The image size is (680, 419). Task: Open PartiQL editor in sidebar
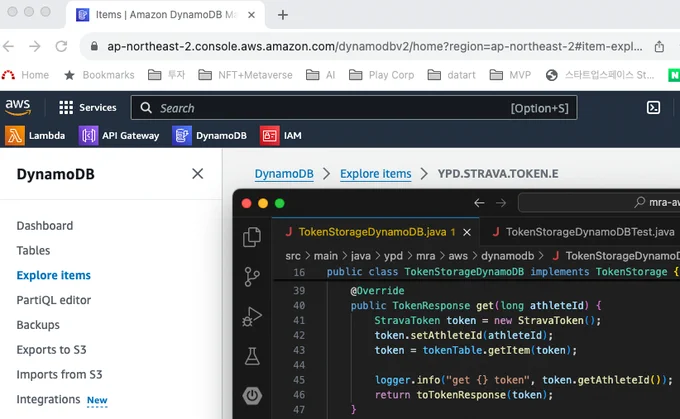tap(54, 300)
